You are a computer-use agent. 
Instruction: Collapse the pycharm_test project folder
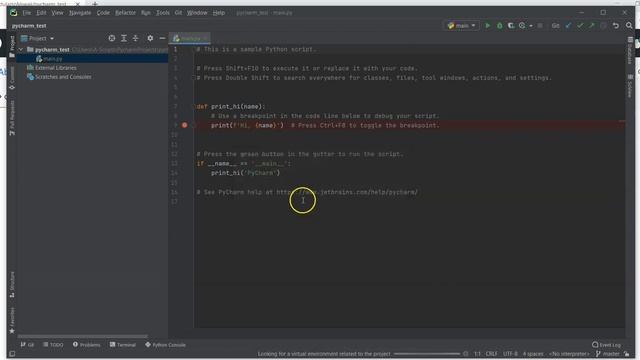21,49
